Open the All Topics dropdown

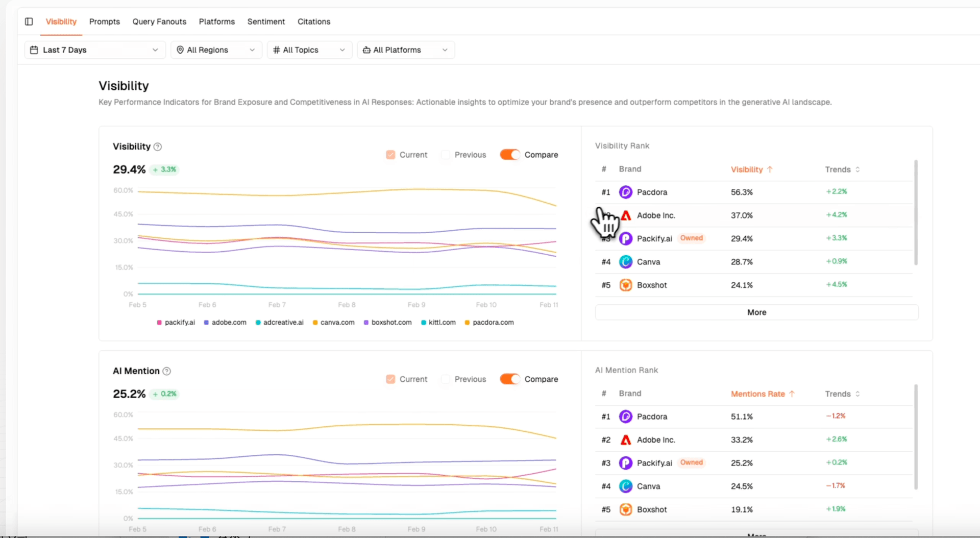pos(309,50)
